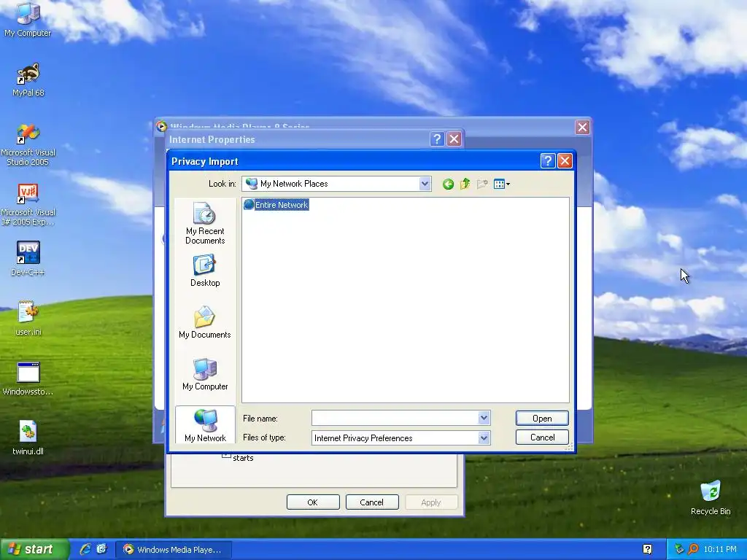Close the Windows Media Player window

pyautogui.click(x=582, y=127)
